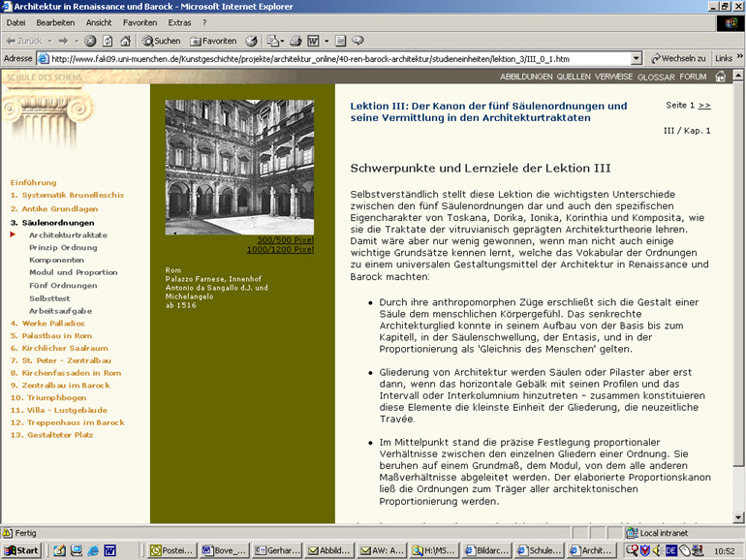The width and height of the screenshot is (746, 560).
Task: Open the GLOSSAR navigation link
Action: 656,77
